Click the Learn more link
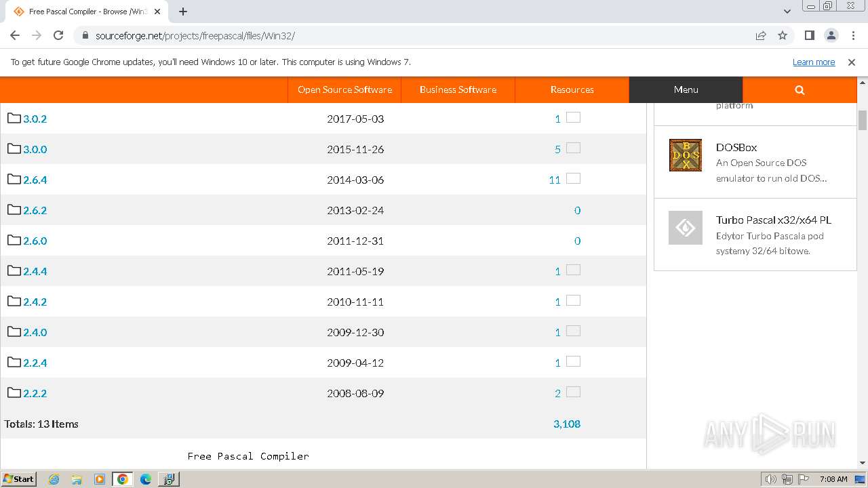The image size is (868, 488). (814, 62)
